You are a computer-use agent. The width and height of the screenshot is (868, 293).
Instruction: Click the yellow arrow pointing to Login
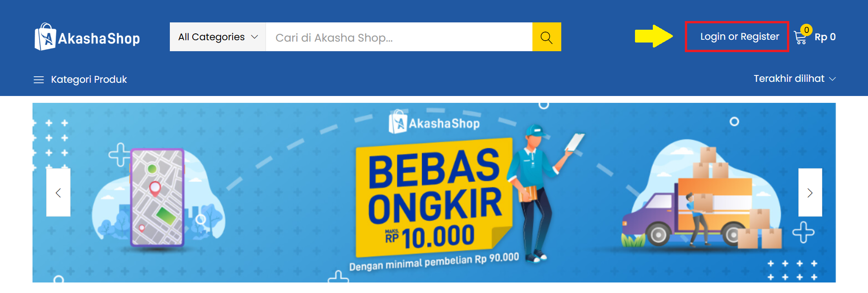tap(654, 36)
